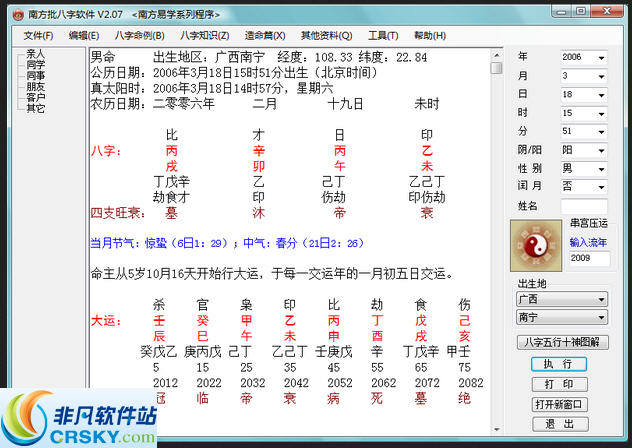This screenshot has width=632, height=448.
Task: Open the 编辑(E) menu
Action: point(84,36)
